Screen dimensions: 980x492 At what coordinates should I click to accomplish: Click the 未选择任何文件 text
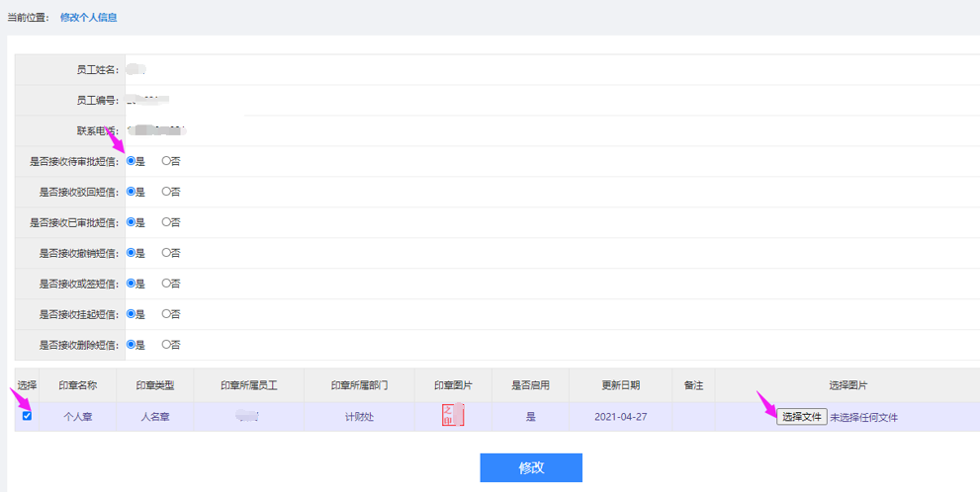pyautogui.click(x=863, y=418)
